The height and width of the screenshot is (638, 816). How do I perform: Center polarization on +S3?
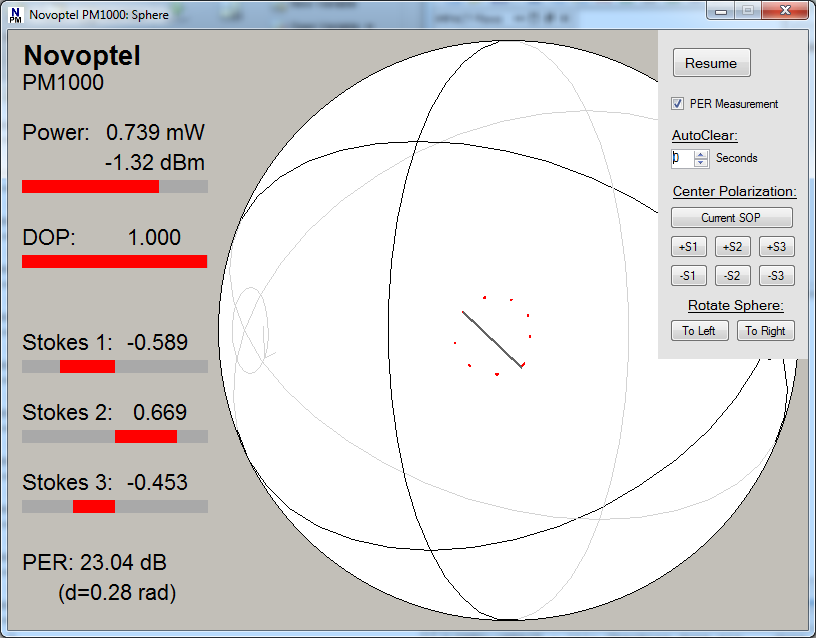click(777, 247)
